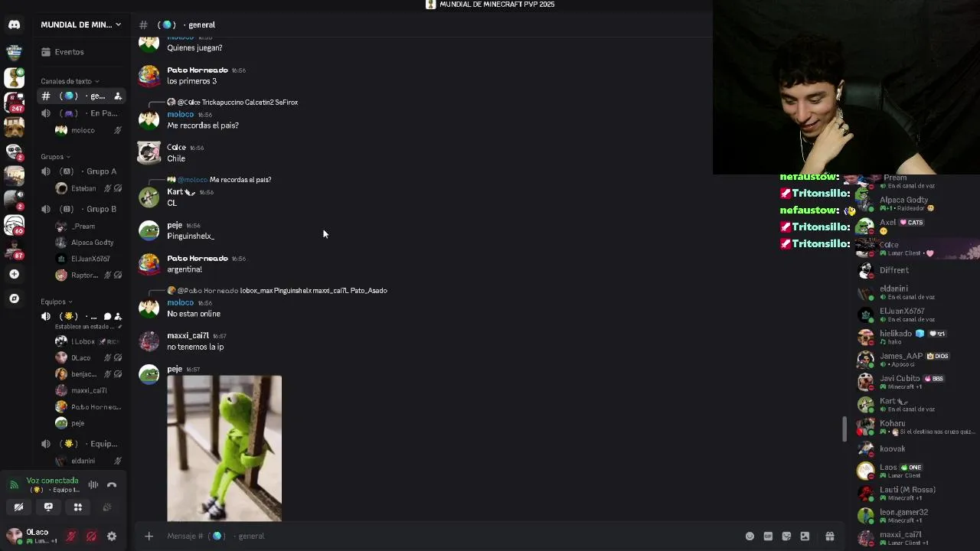Add a server with plus icon
The height and width of the screenshot is (551, 980).
14,274
